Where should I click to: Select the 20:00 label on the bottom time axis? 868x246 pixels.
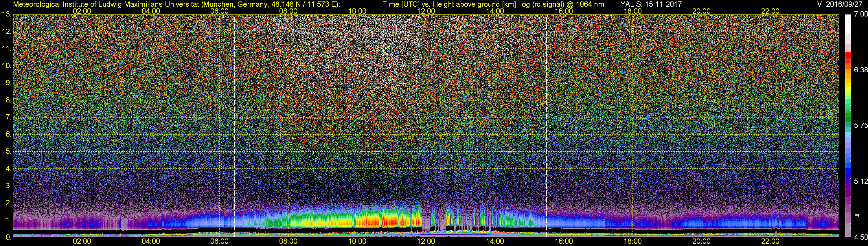coord(702,241)
